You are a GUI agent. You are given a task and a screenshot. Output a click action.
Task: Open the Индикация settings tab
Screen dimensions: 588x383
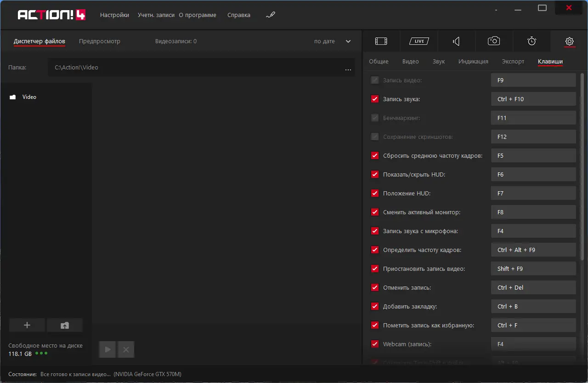[473, 61]
